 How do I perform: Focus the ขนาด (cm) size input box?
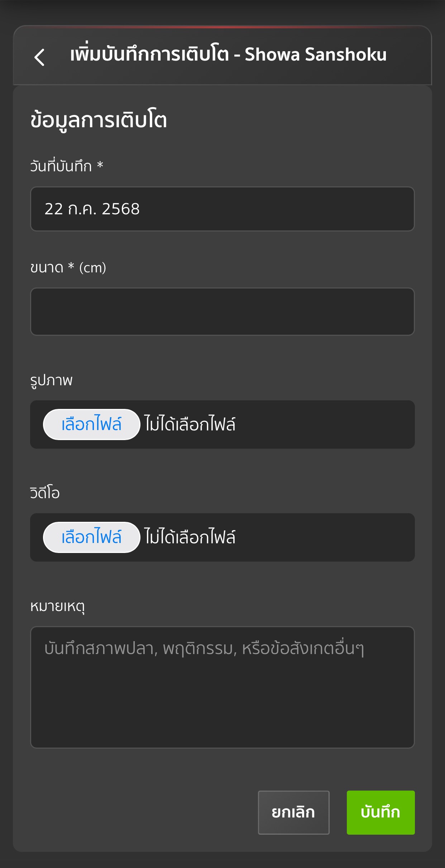tap(222, 311)
